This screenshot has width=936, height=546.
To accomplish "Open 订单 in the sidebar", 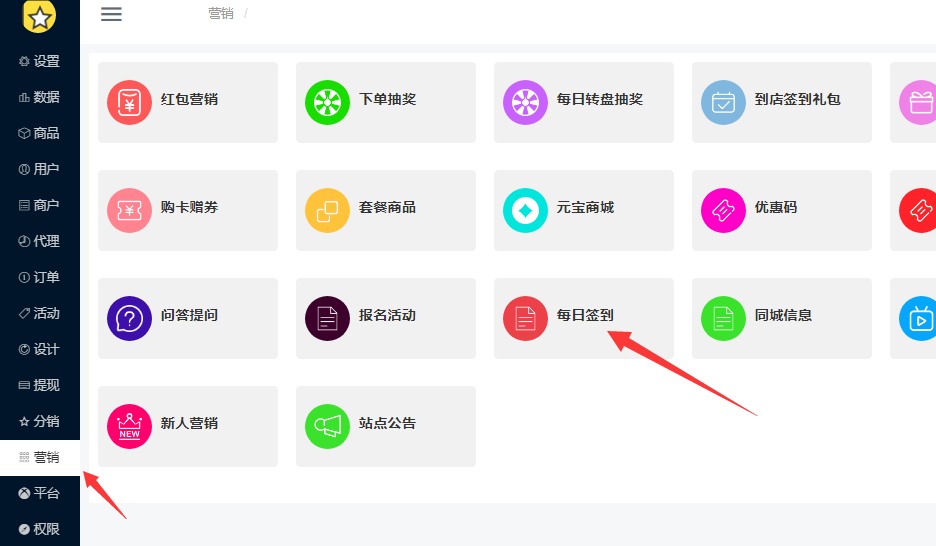I will tap(39, 277).
